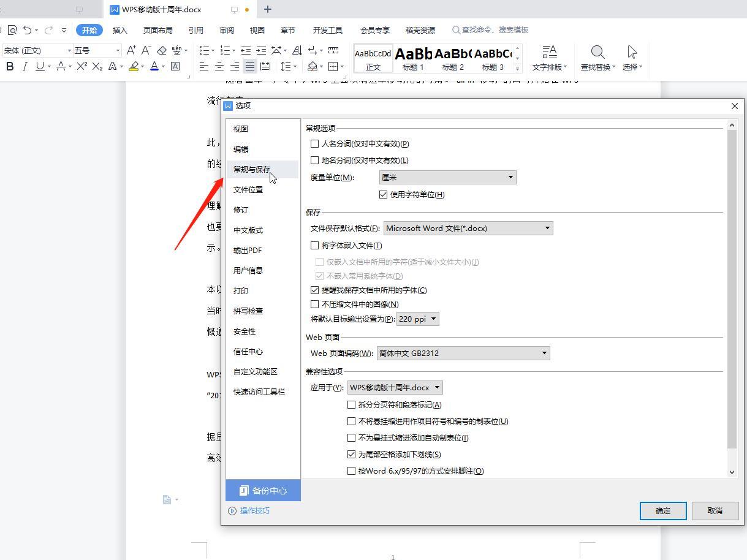This screenshot has height=560, width=747.
Task: Click the clear formatting eraser icon
Action: [x=162, y=50]
